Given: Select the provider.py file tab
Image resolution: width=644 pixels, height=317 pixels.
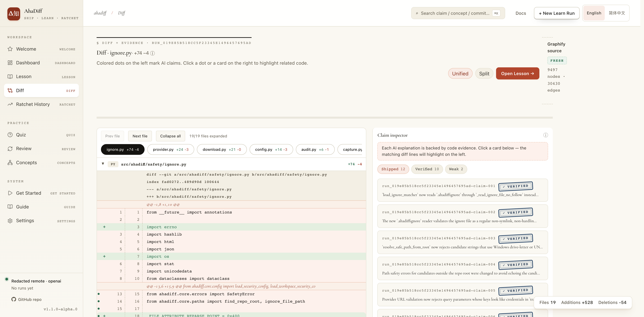Looking at the screenshot, I should (171, 149).
